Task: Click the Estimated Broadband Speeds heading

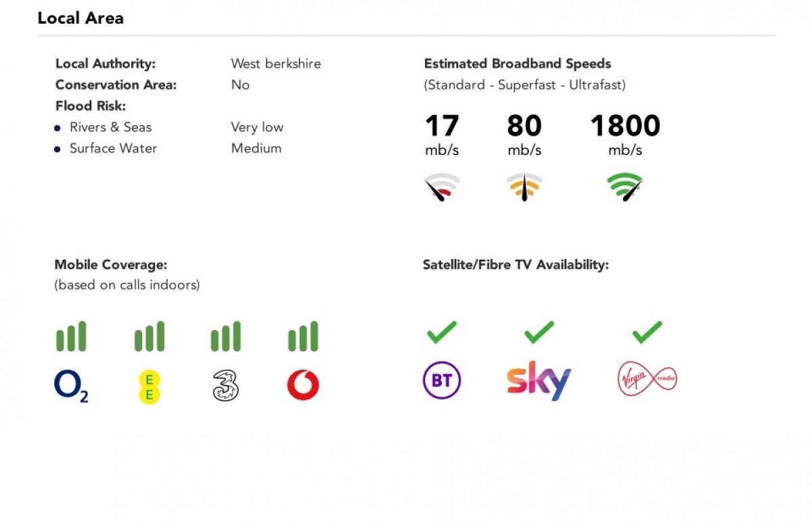Action: (518, 64)
